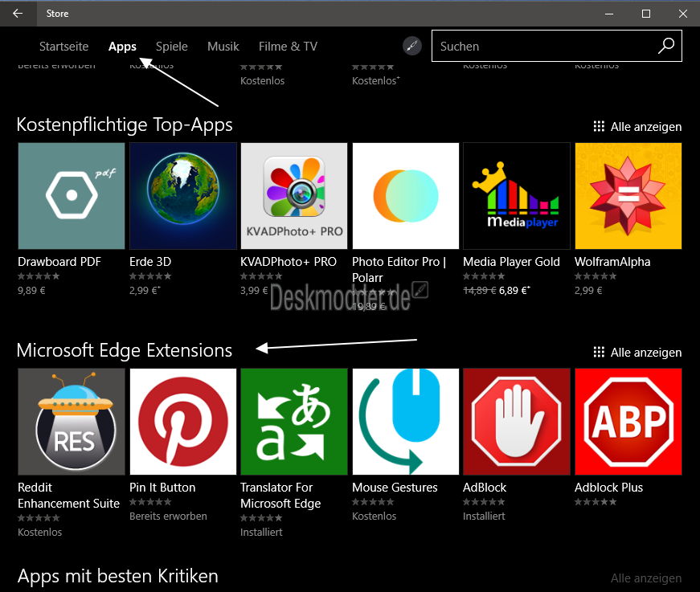Open the Adblock Plus ABP tile
Viewport: 700px width, 592px height.
point(628,422)
